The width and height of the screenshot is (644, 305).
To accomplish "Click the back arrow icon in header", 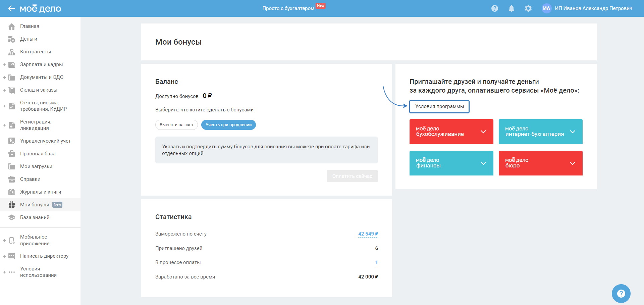I will [12, 8].
